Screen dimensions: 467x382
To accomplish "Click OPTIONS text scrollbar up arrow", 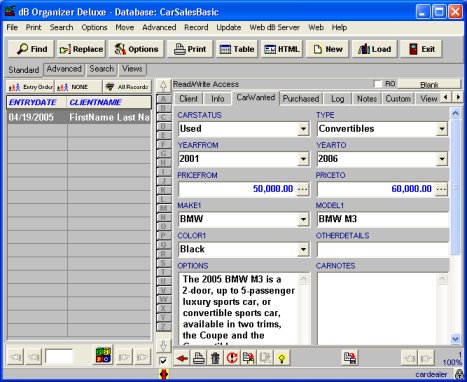I will pos(304,279).
